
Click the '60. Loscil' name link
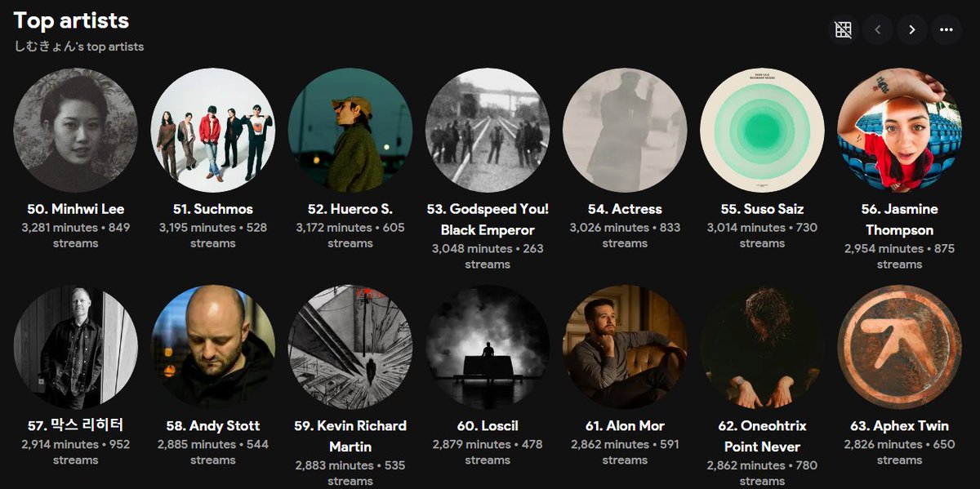[488, 425]
